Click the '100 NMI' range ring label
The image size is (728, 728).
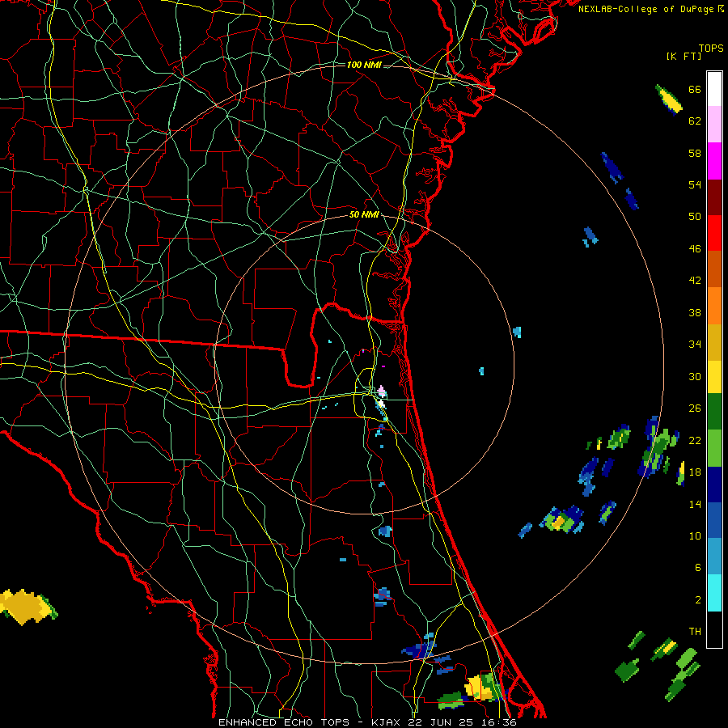(364, 65)
